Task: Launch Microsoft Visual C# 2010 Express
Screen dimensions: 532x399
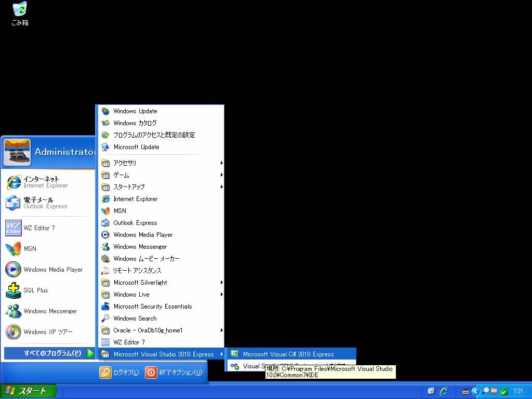Action: [288, 354]
